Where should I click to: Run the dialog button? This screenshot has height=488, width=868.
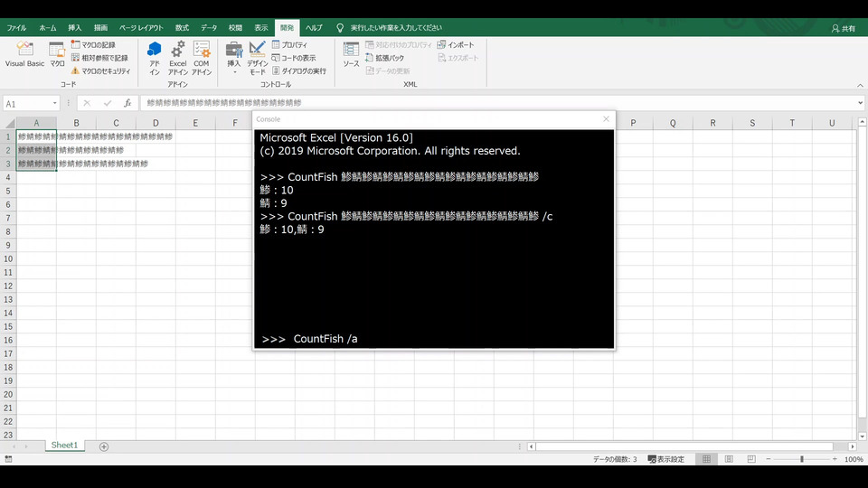(299, 71)
